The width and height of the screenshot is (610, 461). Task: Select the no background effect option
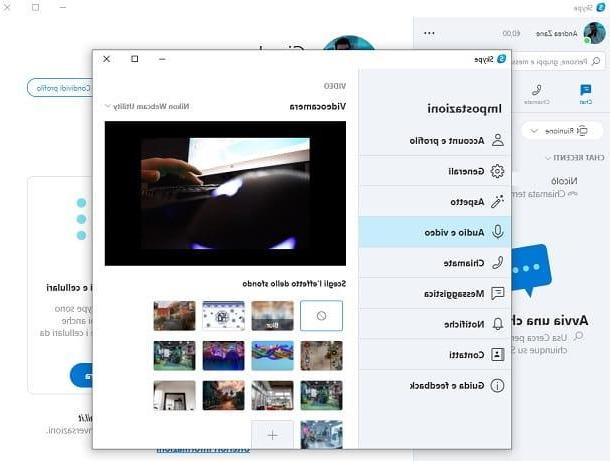coord(321,316)
